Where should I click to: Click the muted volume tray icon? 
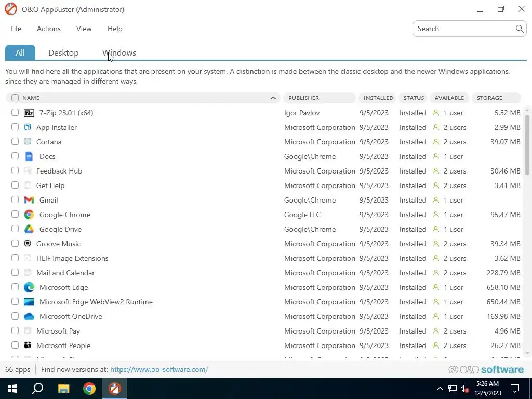[465, 389]
